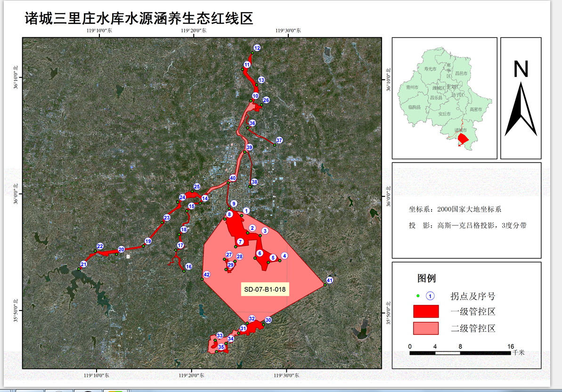562x392 pixels.
Task: Click turning point marker number 12
Action: click(257, 48)
